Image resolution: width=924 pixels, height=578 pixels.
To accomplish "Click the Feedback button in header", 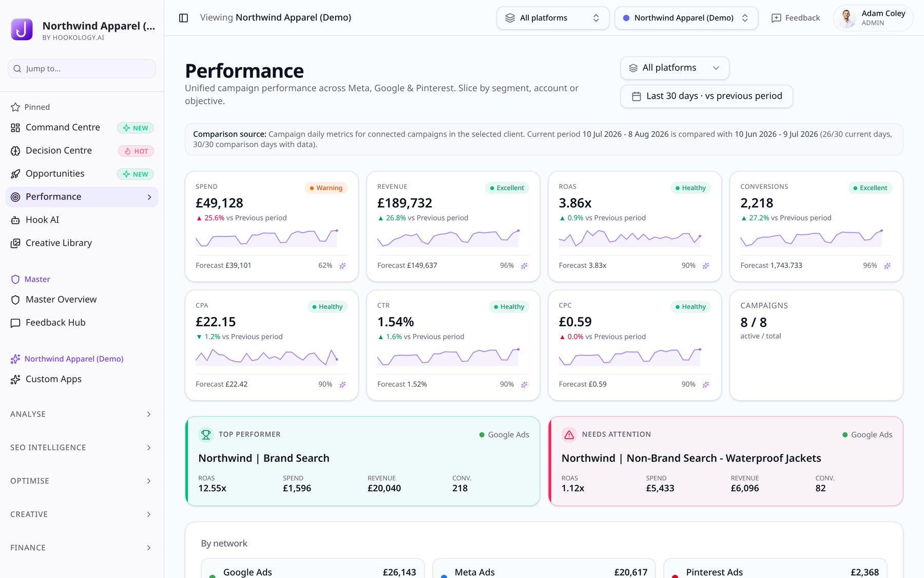I will pyautogui.click(x=795, y=18).
